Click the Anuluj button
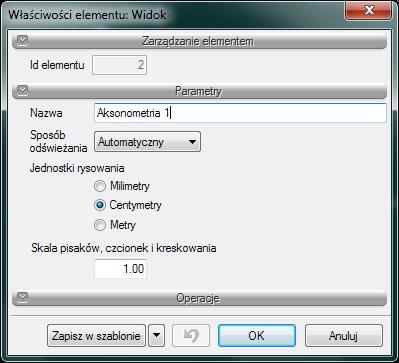399x363 pixels. point(343,336)
